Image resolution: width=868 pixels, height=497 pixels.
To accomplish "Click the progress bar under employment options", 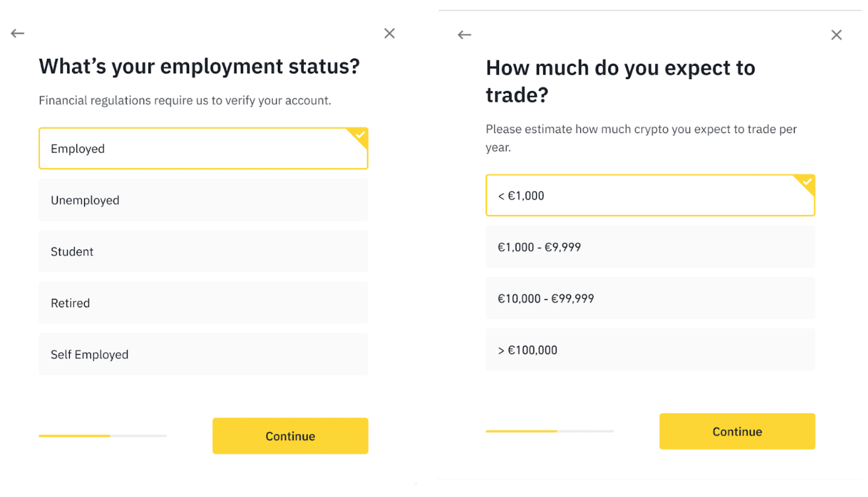I will click(103, 435).
